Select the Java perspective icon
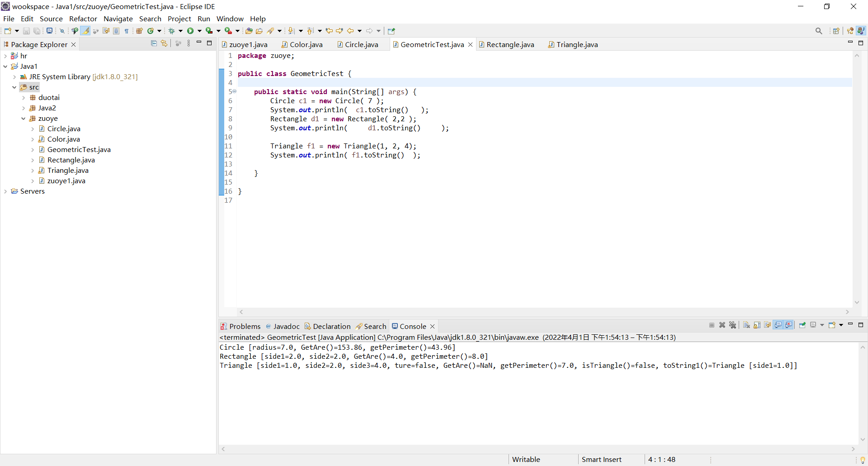Viewport: 868px width, 466px height. click(861, 31)
